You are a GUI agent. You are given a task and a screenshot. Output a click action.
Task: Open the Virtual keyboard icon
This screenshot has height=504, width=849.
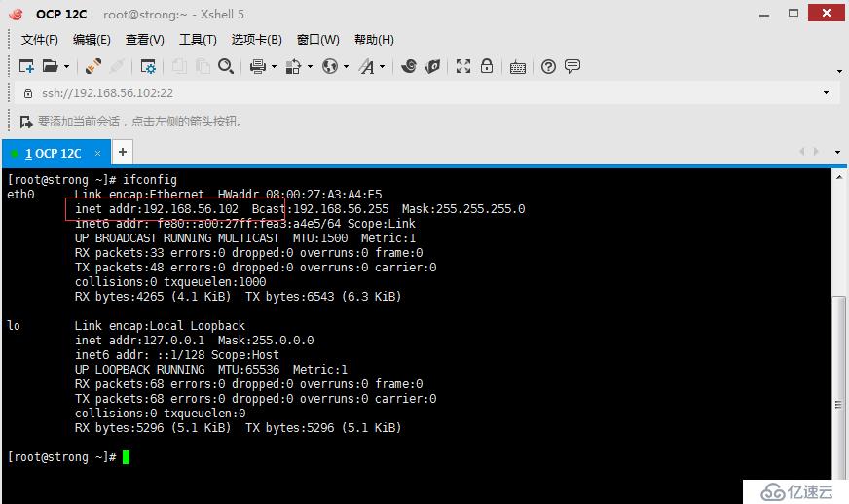518,66
